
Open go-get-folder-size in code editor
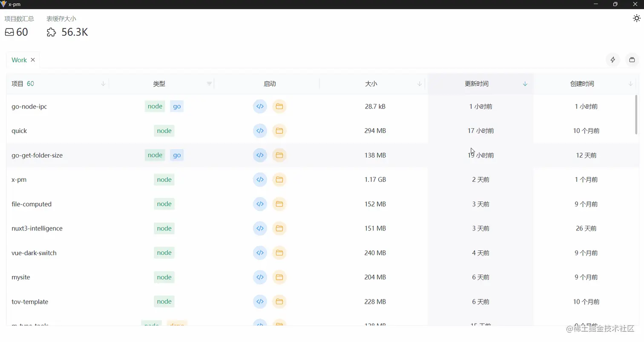pos(260,155)
